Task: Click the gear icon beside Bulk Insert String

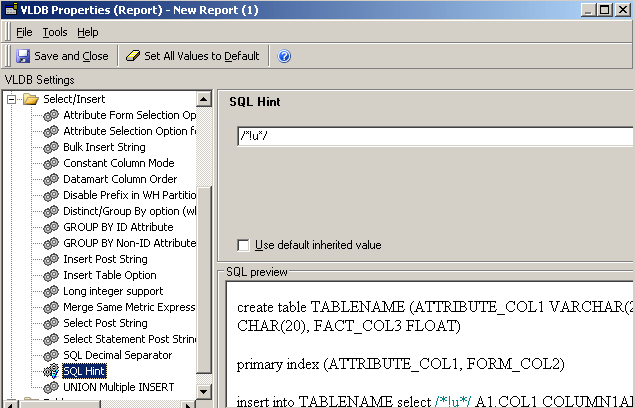Action: coord(50,147)
